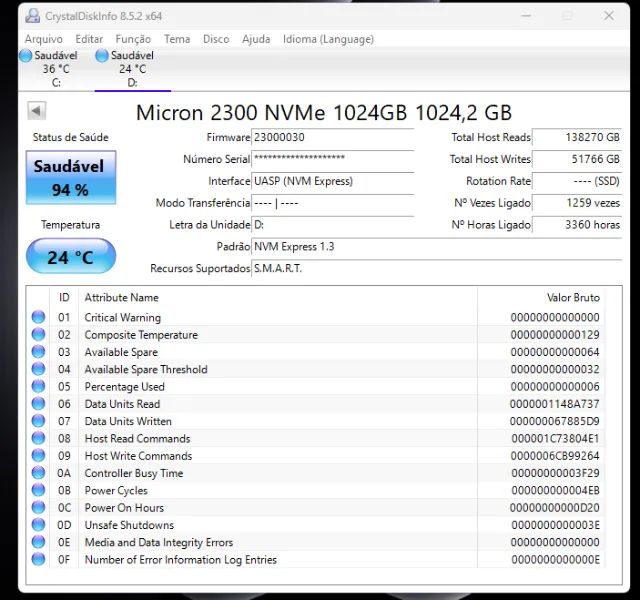Click the Rotation Rate value ---- (SSD)
The image size is (640, 600).
click(577, 181)
